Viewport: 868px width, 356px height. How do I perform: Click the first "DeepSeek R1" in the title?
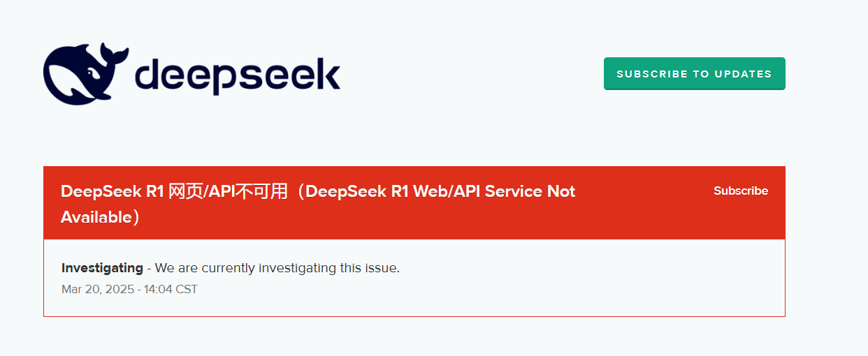[112, 192]
